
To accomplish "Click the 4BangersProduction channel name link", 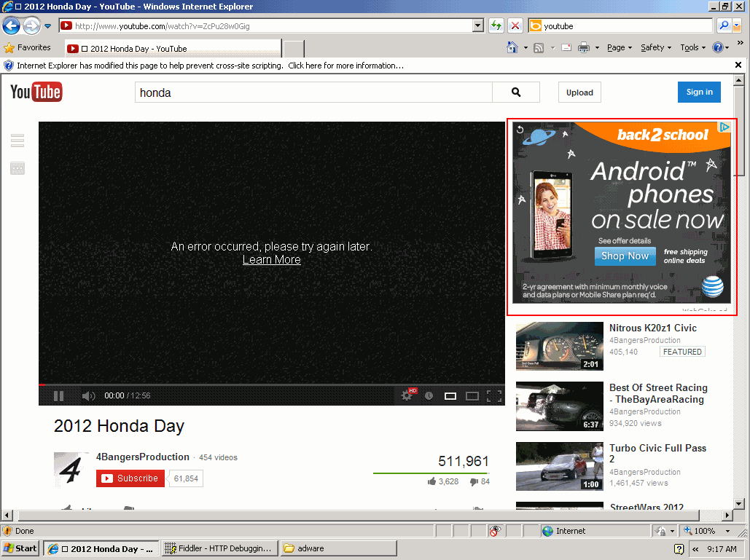I will click(x=143, y=457).
